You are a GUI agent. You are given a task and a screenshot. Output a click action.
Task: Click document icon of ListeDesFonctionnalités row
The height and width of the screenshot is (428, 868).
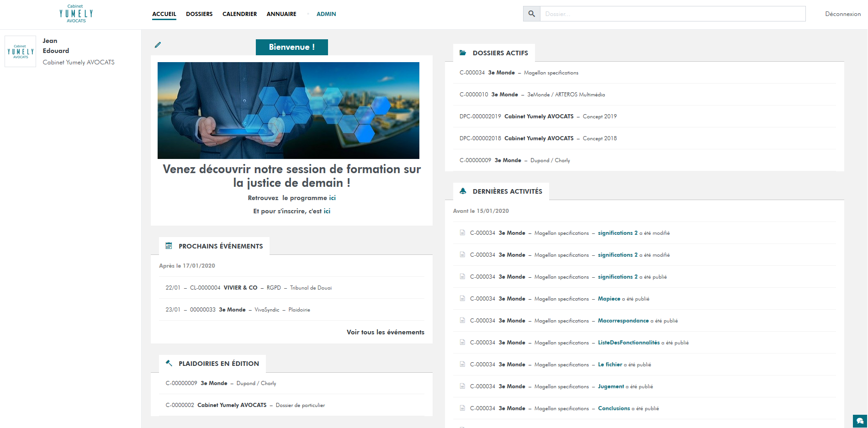[462, 343]
